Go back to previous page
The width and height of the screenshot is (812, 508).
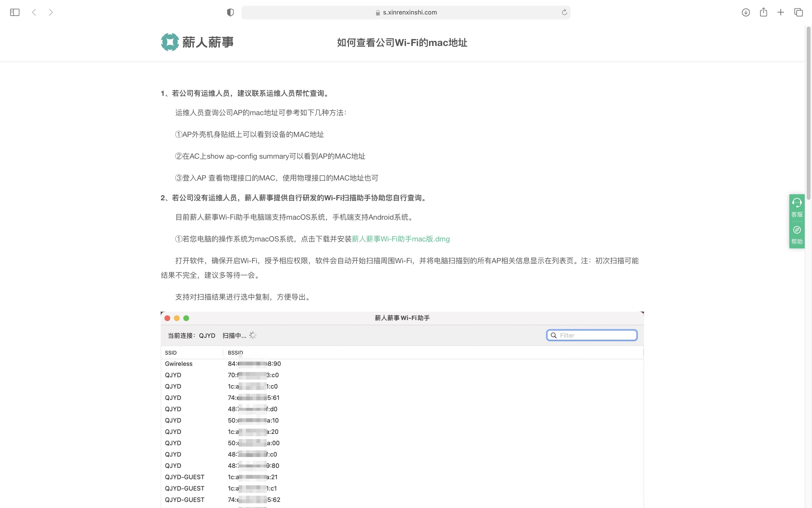click(x=34, y=12)
